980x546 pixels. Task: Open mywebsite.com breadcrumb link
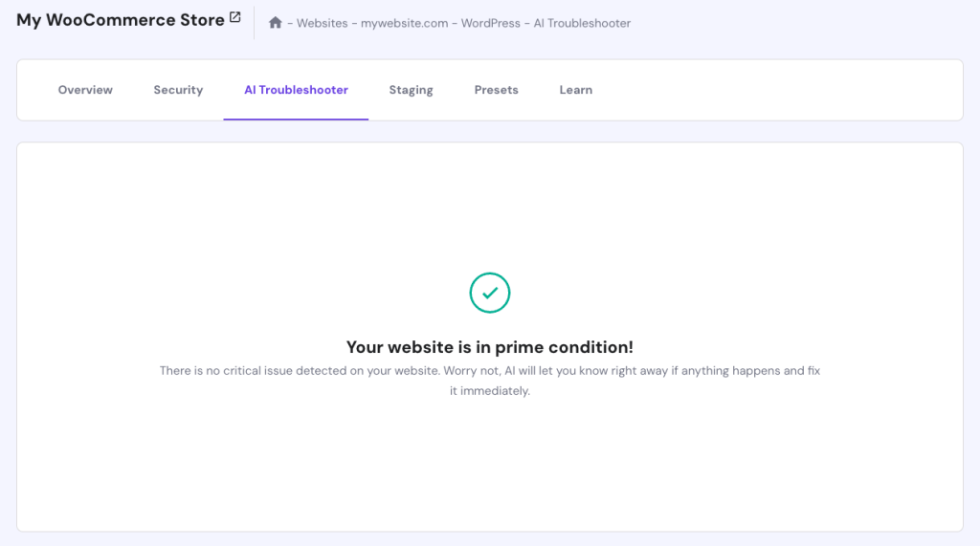click(404, 23)
